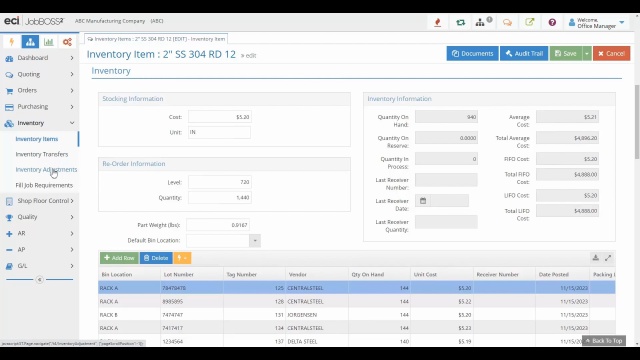Expand the bin locations grid to fullscreen
Screen dimensions: 640x360
[x=608, y=258]
